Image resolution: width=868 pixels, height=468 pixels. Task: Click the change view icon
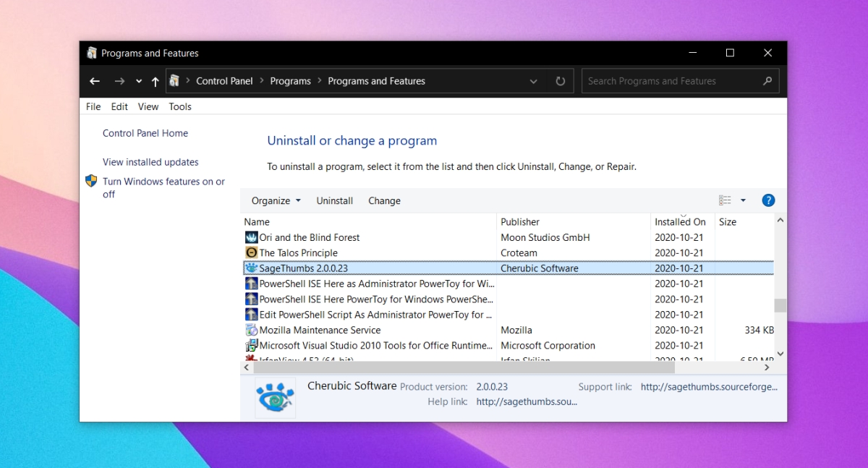[725, 200]
